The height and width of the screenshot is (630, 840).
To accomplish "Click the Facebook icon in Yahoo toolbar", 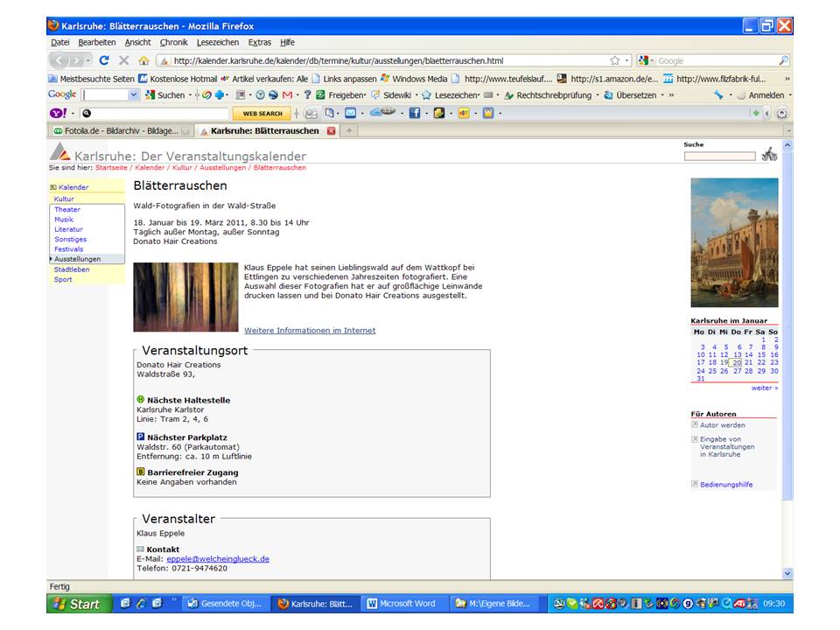I will point(415,113).
